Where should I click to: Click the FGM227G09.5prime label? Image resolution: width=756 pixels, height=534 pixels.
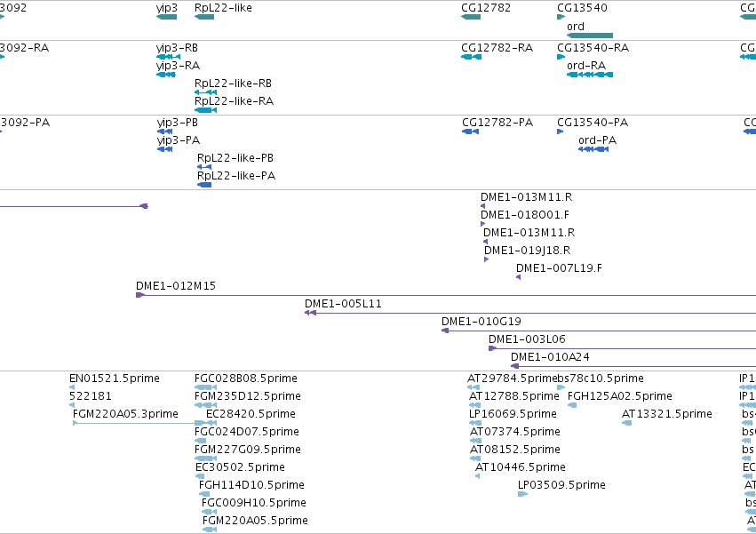pyautogui.click(x=247, y=449)
